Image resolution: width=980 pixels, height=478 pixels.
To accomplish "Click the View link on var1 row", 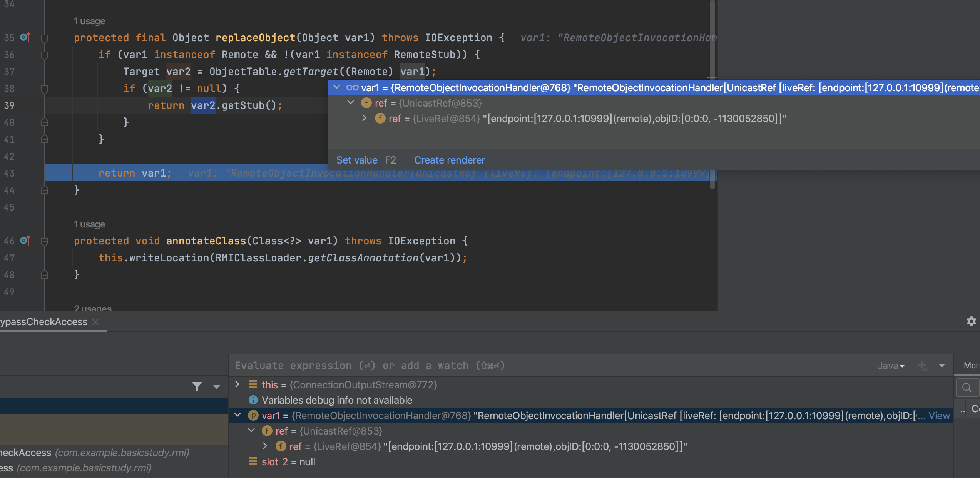I will (x=939, y=416).
